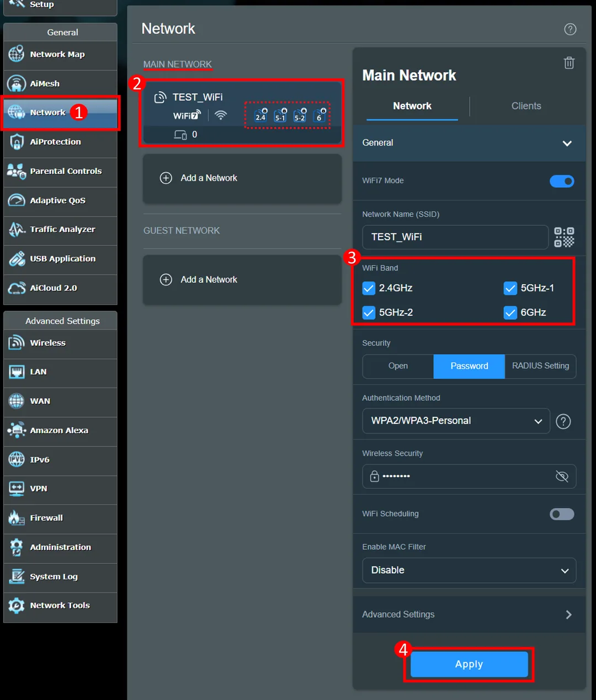Choose RADIUS Setting security option

click(540, 366)
